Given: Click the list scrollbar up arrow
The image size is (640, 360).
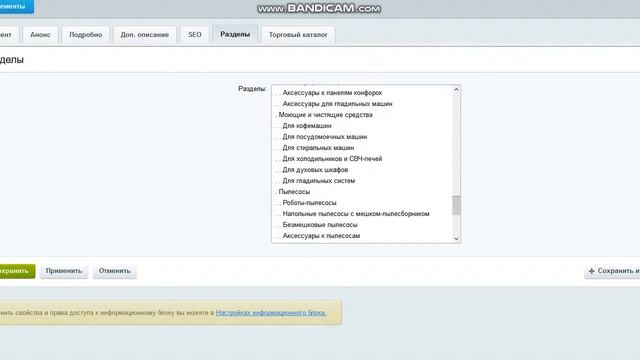Looking at the screenshot, I should click(x=456, y=89).
